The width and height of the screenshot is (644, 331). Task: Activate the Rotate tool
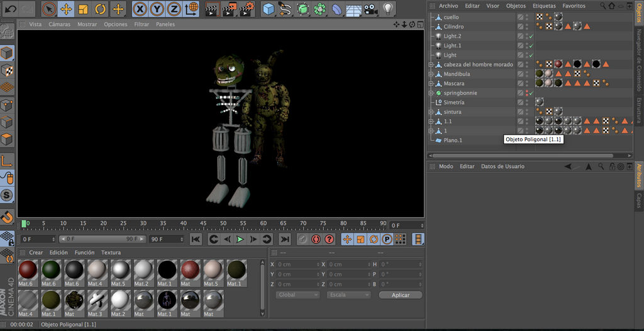click(x=101, y=9)
